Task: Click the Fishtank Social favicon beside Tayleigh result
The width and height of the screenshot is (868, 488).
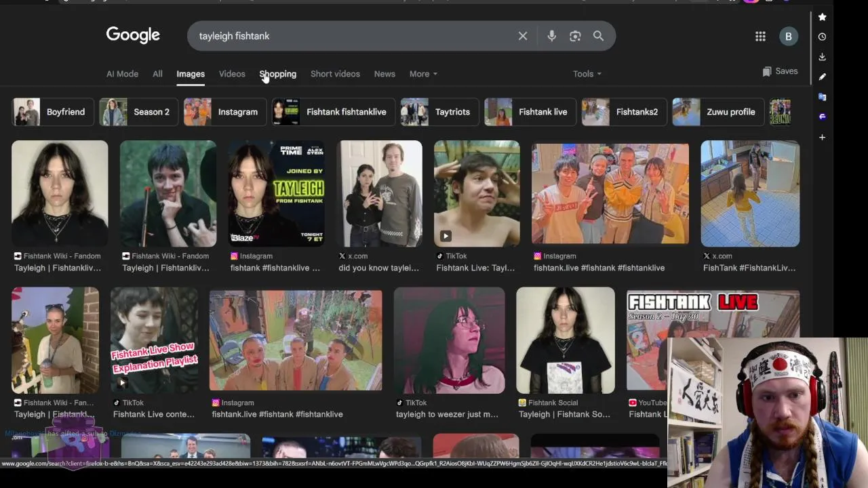Action: 522,403
